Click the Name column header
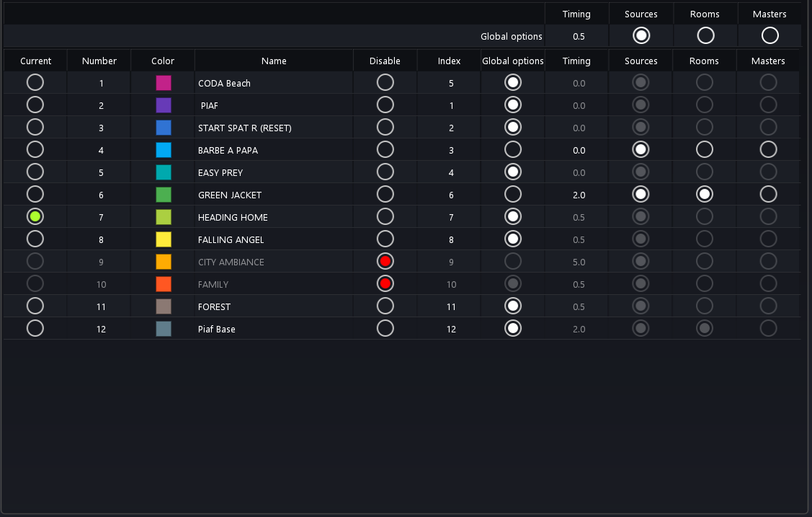Image resolution: width=812 pixels, height=517 pixels. coord(274,61)
